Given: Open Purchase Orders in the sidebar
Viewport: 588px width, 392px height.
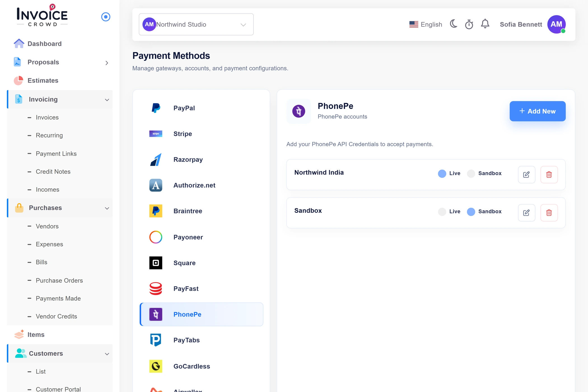Looking at the screenshot, I should click(x=59, y=280).
